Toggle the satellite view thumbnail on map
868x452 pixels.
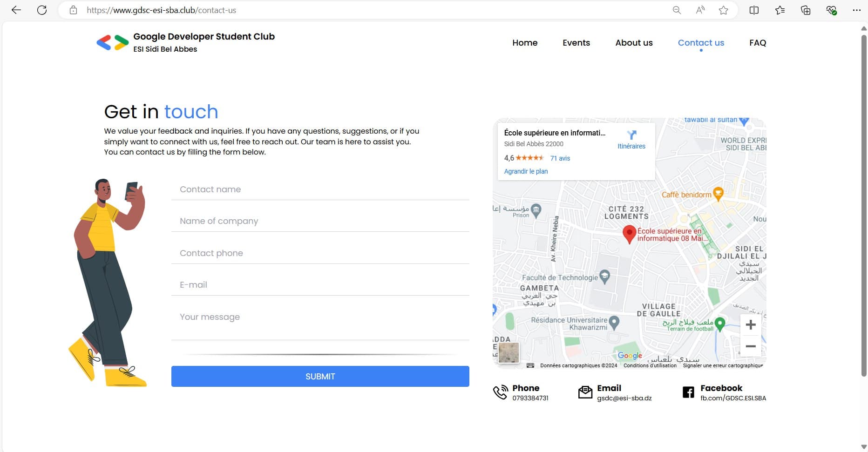coord(509,352)
